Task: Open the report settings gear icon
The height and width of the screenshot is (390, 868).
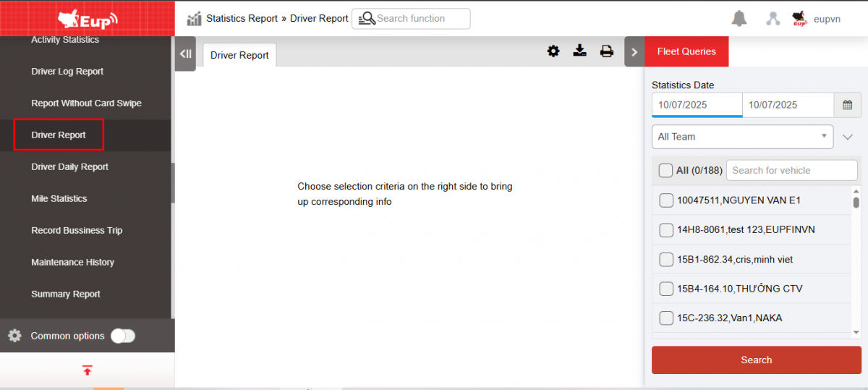Action: pyautogui.click(x=553, y=51)
